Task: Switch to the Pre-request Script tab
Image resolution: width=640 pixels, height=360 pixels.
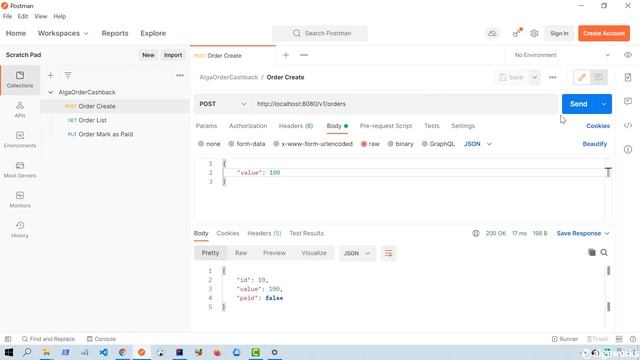Action: pos(386,126)
